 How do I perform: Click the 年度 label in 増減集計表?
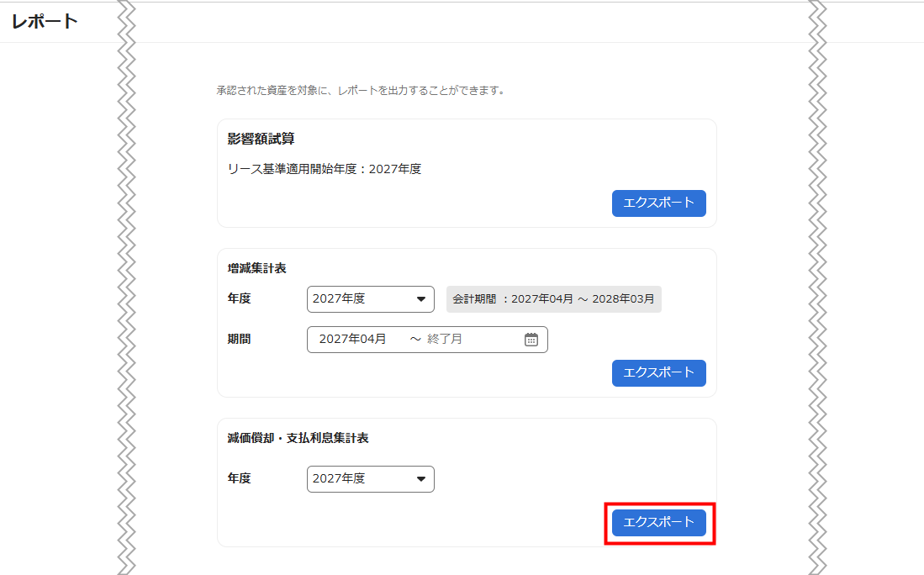click(x=239, y=298)
